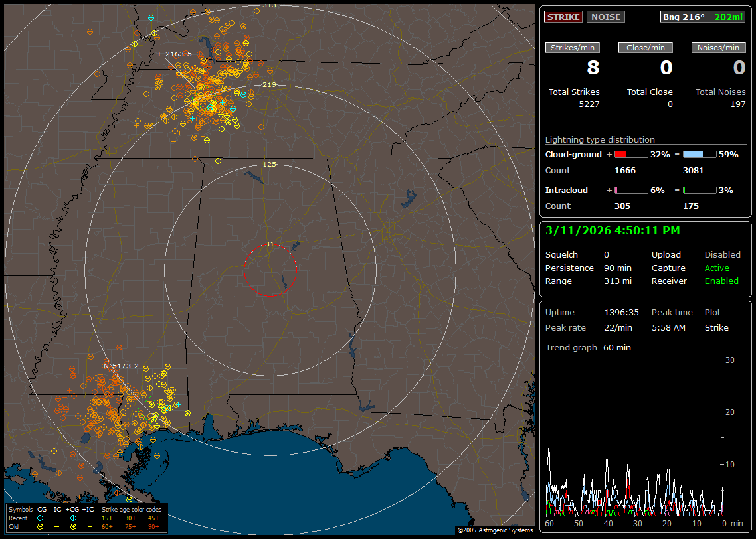Click the L-2163-5 storm cell label
The image size is (756, 539).
tap(176, 54)
